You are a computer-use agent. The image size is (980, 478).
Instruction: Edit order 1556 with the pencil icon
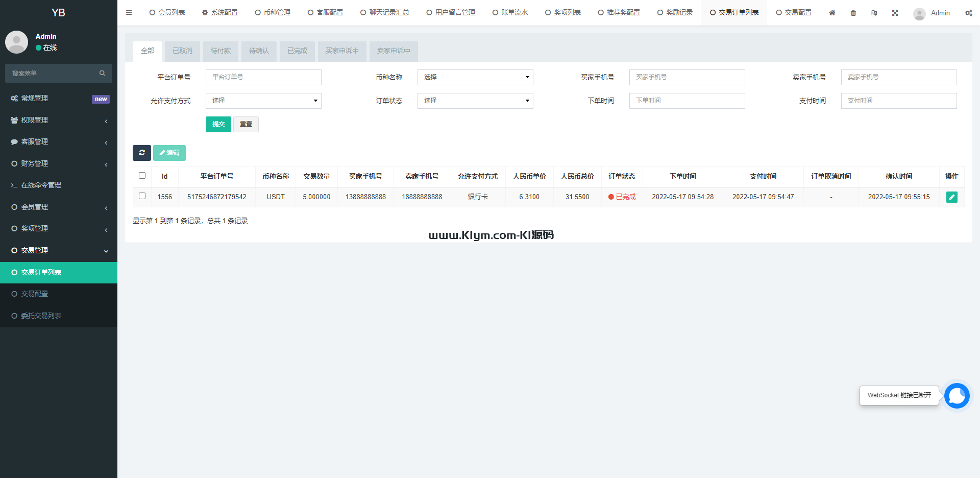click(952, 197)
